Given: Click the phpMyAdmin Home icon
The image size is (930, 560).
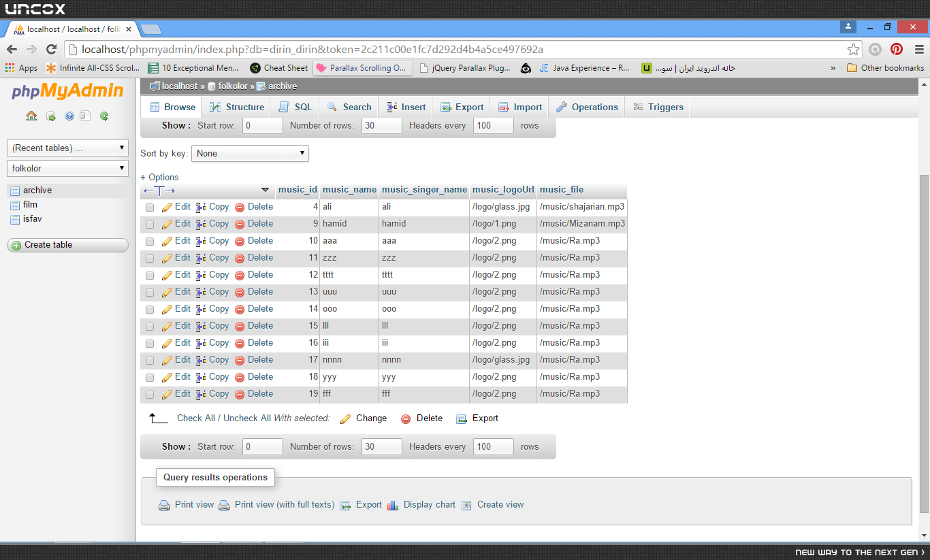Looking at the screenshot, I should click(x=31, y=116).
